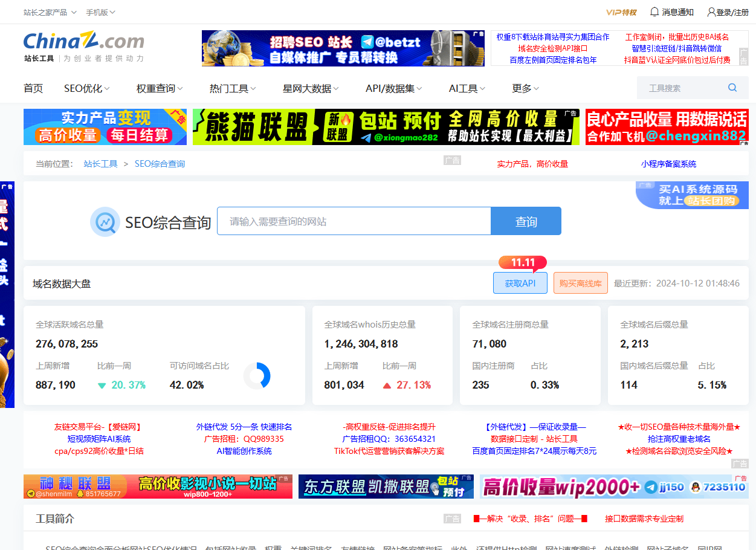Open the 熊猫联盟 banner ad
The image size is (756, 550).
tap(386, 127)
